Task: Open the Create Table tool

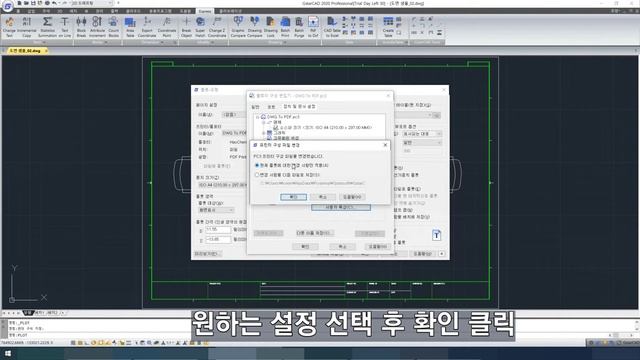Action: (x=388, y=27)
